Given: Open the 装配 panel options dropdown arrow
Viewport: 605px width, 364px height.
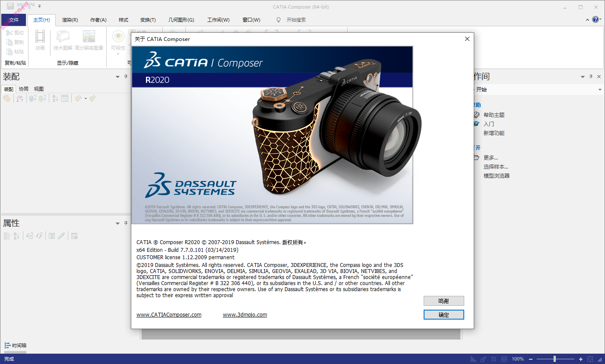Looking at the screenshot, I should click(x=117, y=77).
